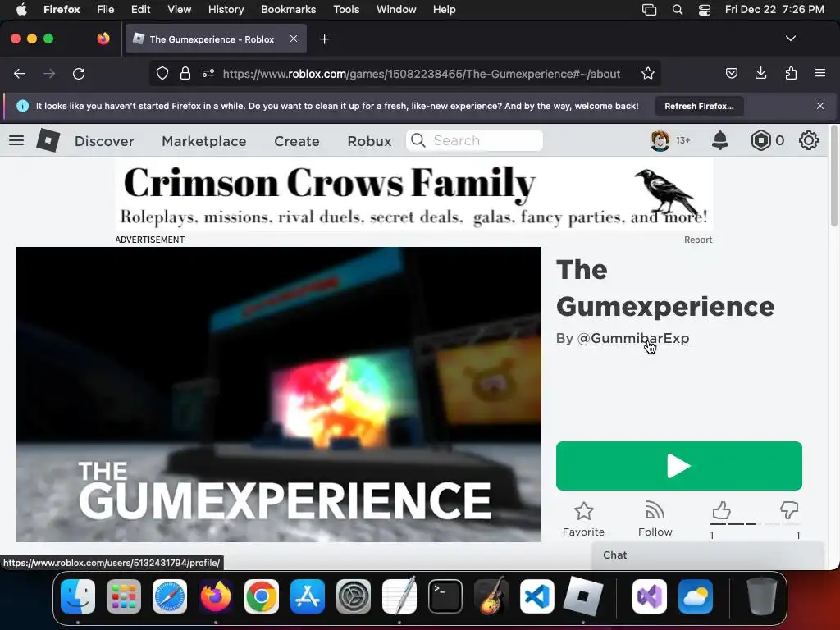The image size is (840, 630).
Task: Open the Marketplace page
Action: click(204, 141)
